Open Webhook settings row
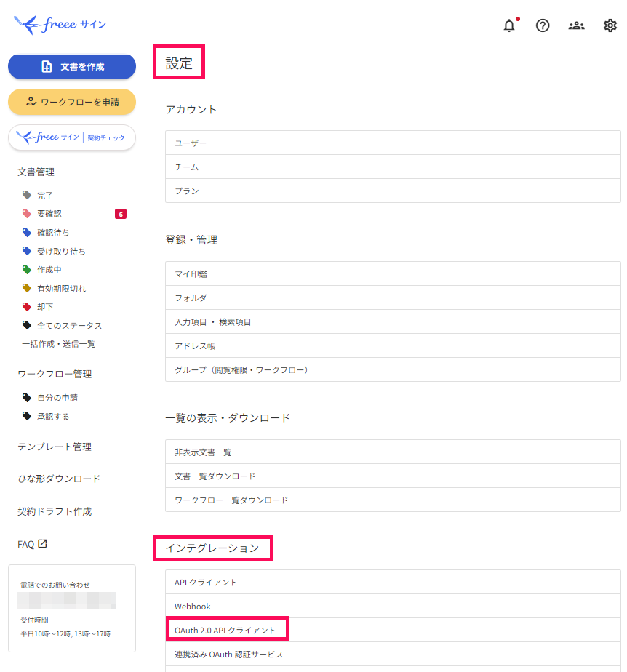Image resolution: width=627 pixels, height=672 pixels. coord(393,606)
